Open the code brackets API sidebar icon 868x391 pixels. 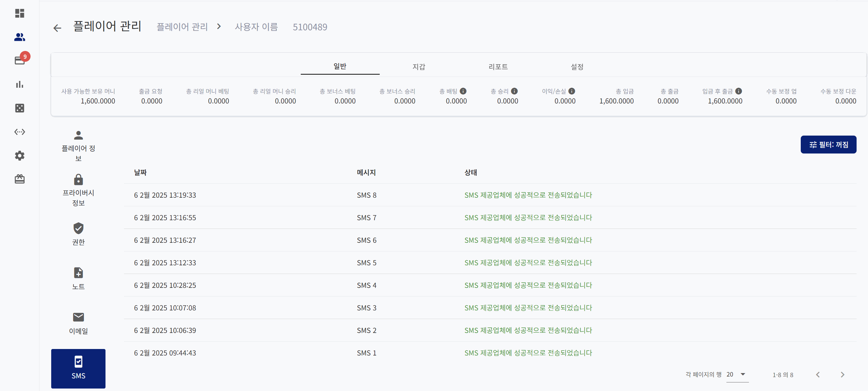tap(19, 132)
